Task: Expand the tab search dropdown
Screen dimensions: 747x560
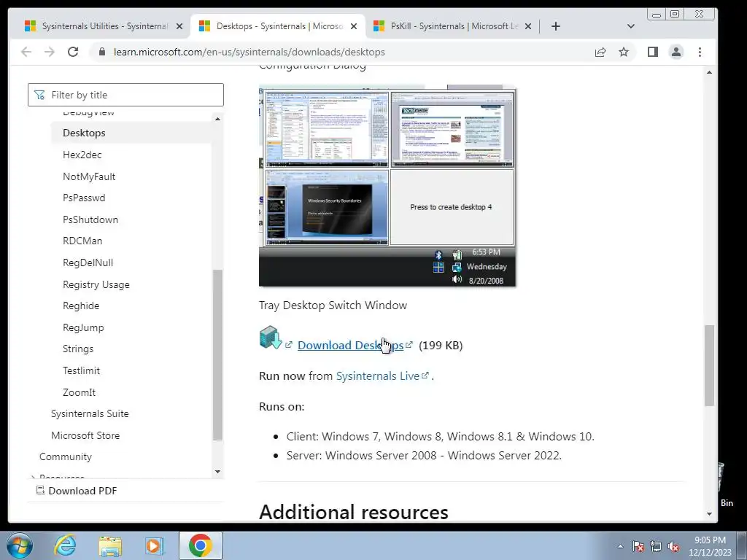Action: point(631,26)
